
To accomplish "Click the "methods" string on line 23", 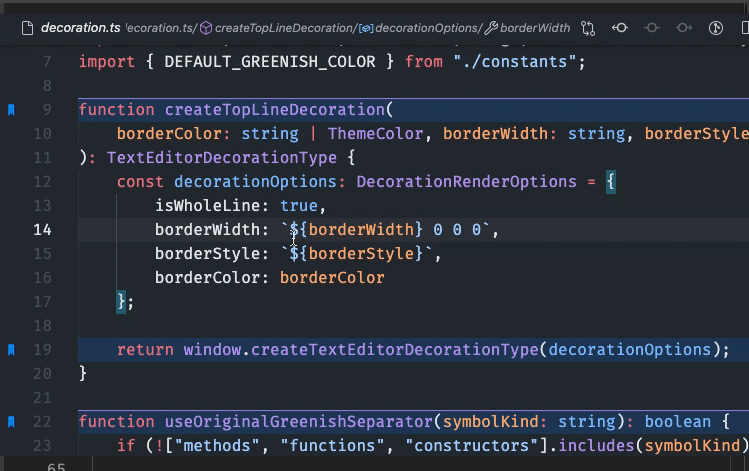I will click(217, 446).
